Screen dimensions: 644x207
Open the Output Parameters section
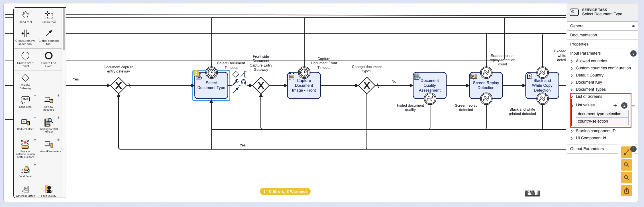(x=587, y=149)
